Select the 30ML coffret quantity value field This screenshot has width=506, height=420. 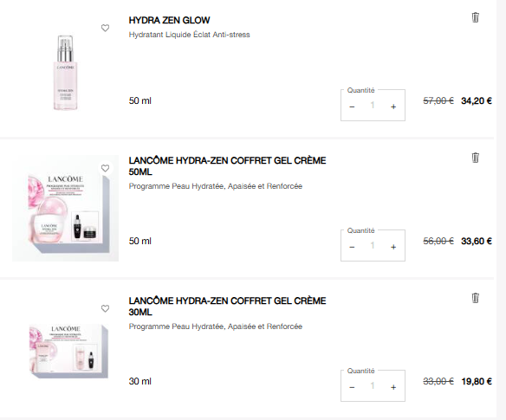click(x=373, y=386)
